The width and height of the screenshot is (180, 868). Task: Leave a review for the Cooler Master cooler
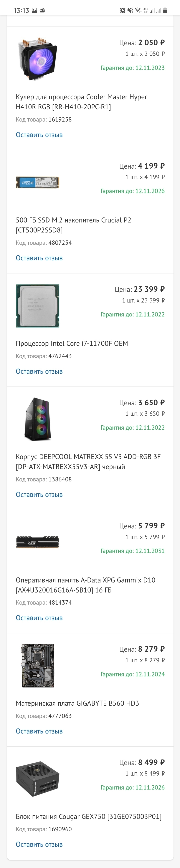pos(39,135)
